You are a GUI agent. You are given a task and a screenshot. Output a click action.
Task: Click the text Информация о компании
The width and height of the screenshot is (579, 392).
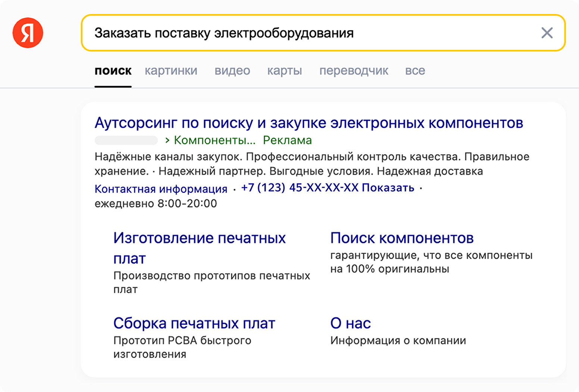398,340
